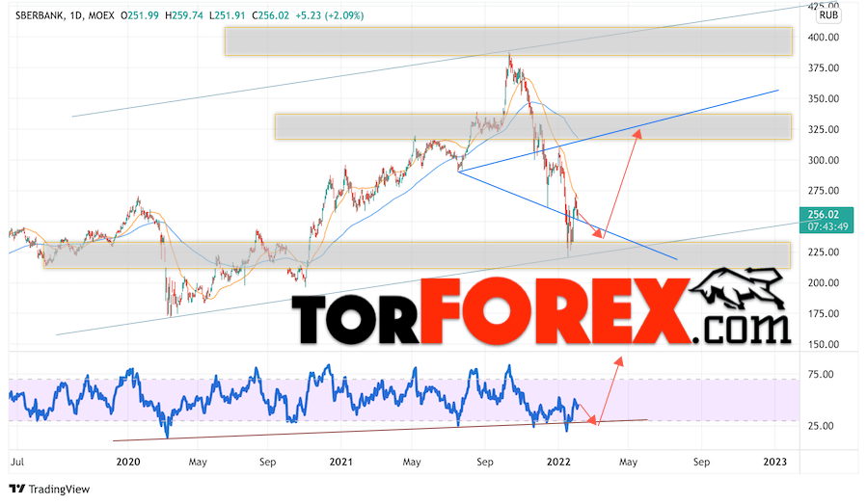Click the SBERBANK symbol title
The width and height of the screenshot is (867, 504).
[x=40, y=15]
